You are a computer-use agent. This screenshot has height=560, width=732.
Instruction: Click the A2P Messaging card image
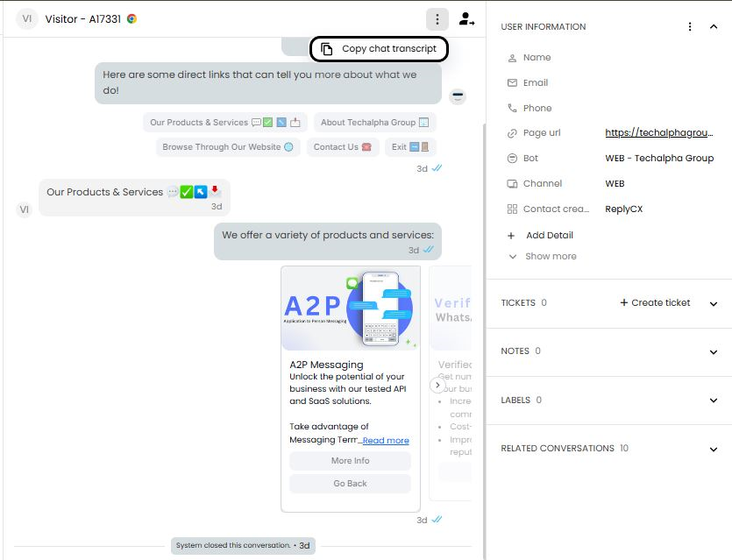coord(350,308)
